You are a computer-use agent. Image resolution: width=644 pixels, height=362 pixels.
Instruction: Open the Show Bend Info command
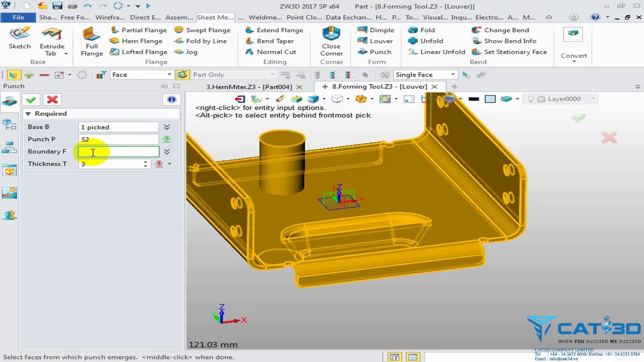click(504, 41)
